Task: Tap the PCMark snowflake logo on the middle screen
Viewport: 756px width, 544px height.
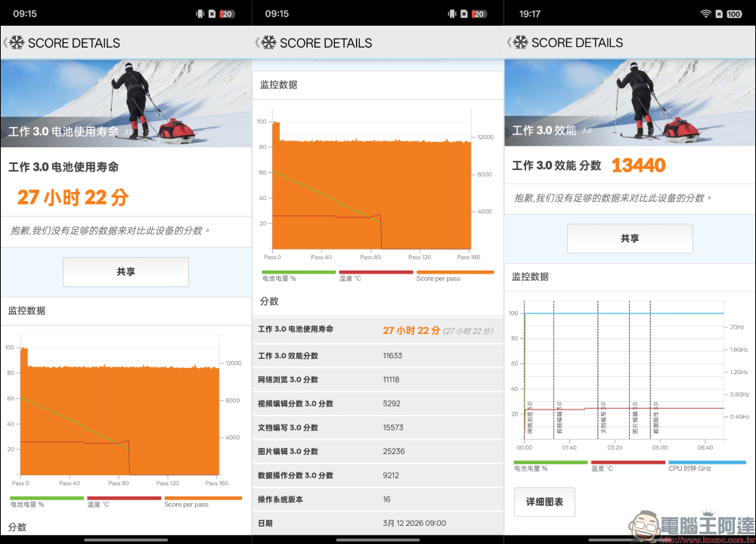Action: click(x=268, y=43)
